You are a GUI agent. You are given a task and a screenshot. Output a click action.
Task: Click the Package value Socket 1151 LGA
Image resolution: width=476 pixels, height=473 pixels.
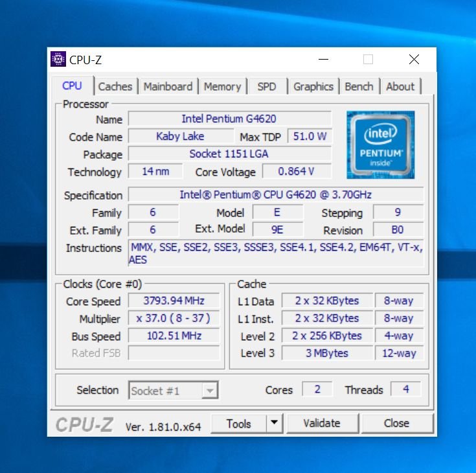click(x=229, y=154)
